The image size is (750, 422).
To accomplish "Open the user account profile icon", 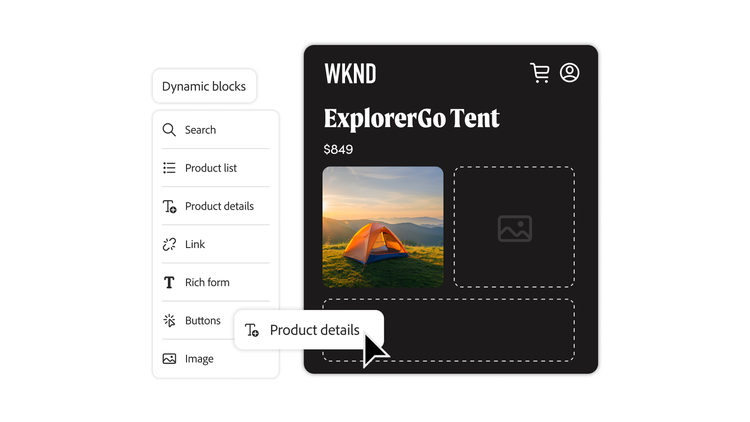I will click(x=570, y=73).
